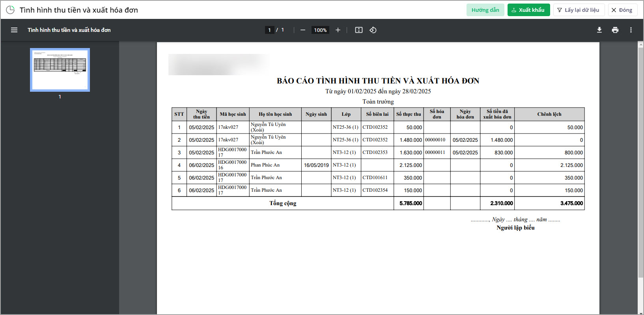Click the scrollbar up arrow

coord(641,45)
